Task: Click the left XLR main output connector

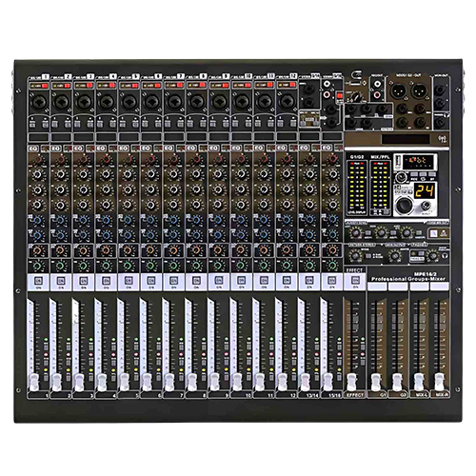Action: 398,90
